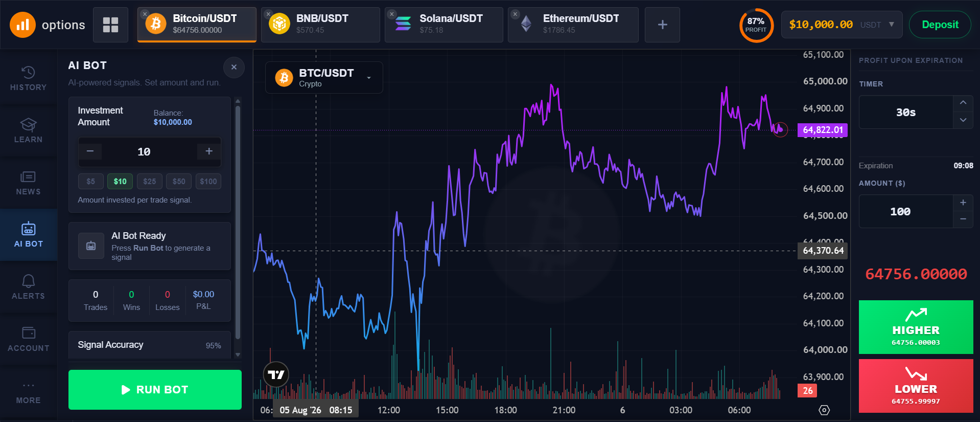This screenshot has width=980, height=422.
Task: Click the $0.00 P&L value
Action: [203, 294]
